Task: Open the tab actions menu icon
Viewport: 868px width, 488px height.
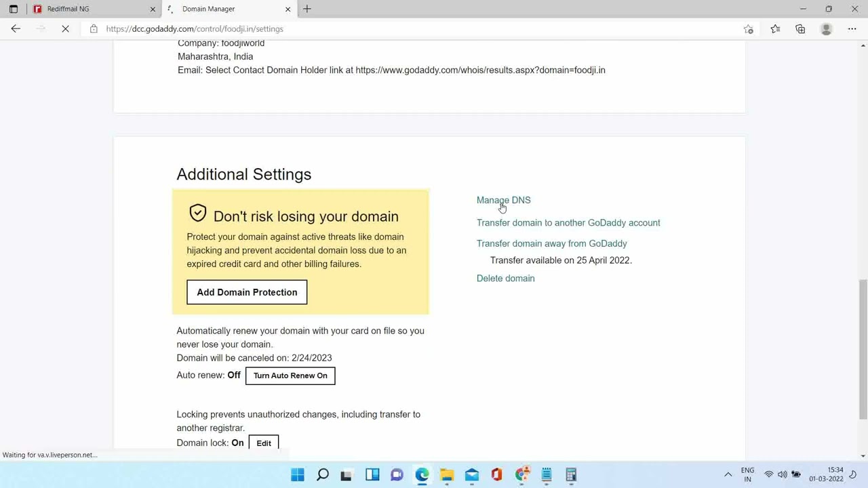Action: [13, 9]
